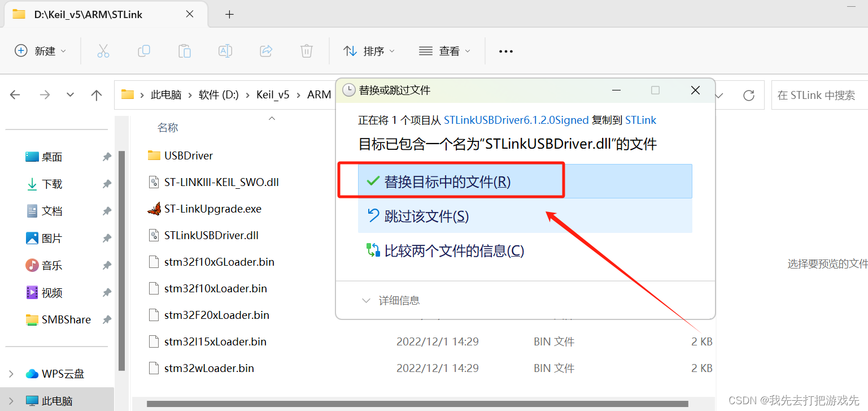
Task: Open the address bar history dropdown
Action: click(x=718, y=95)
